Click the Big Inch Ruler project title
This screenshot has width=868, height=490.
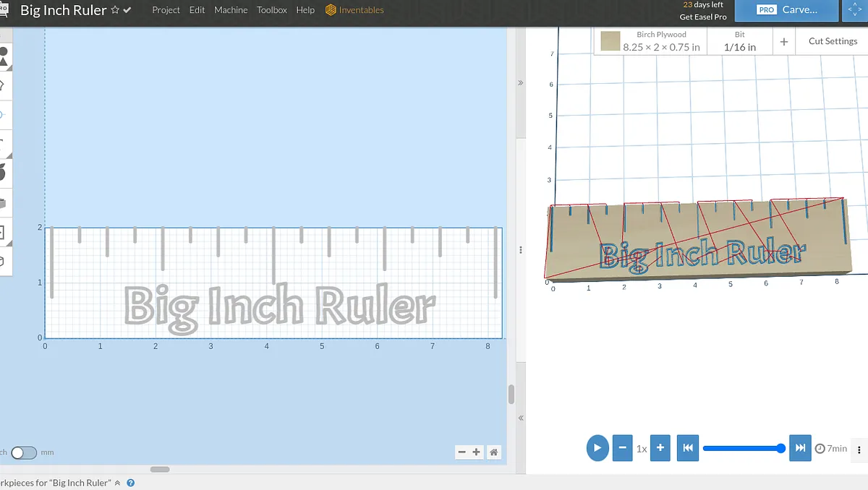click(x=64, y=10)
